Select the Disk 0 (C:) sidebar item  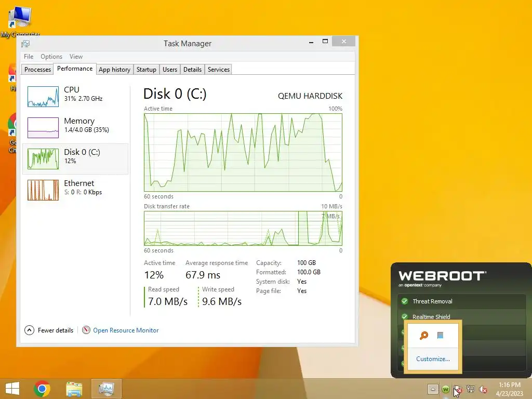(x=75, y=159)
